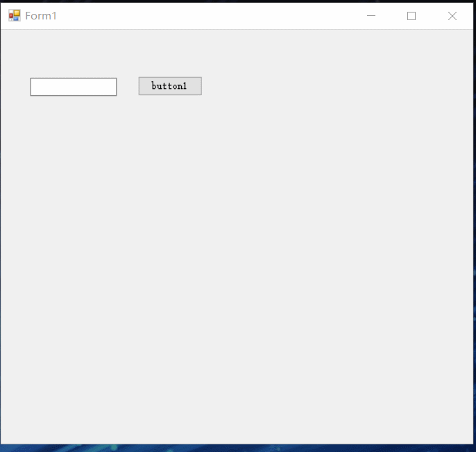Click the Form1 title text

coord(41,15)
